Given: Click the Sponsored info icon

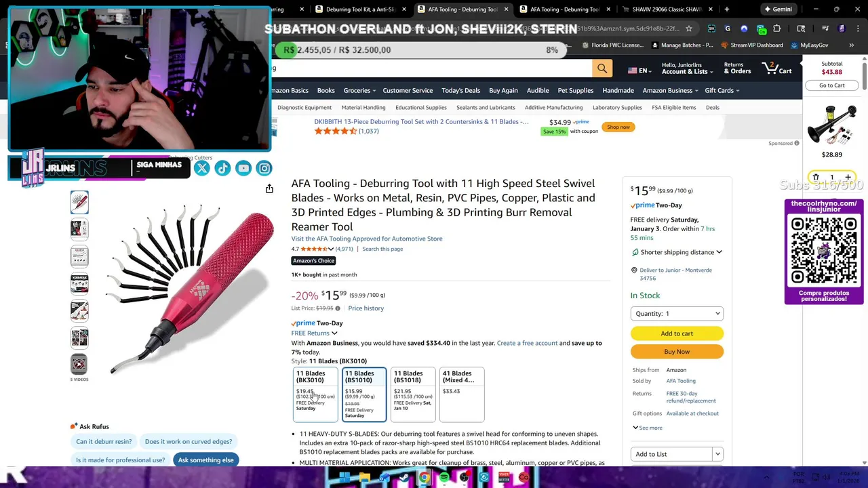Looking at the screenshot, I should [x=797, y=143].
